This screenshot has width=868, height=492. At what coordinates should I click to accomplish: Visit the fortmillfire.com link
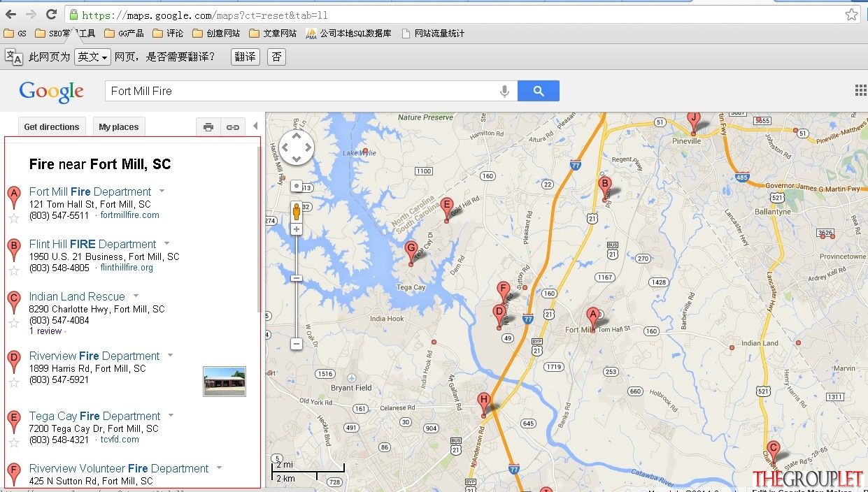(130, 215)
